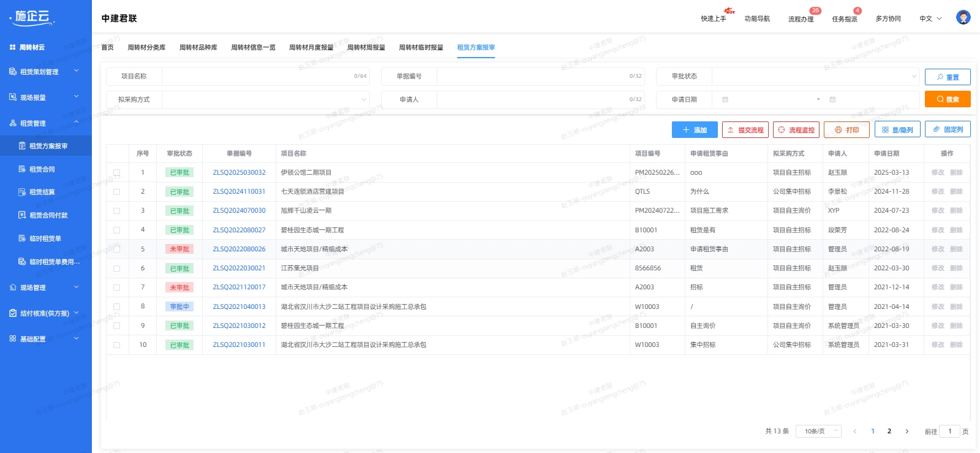Expand the 现场报量 menu chevron
This screenshot has width=980, height=453.
click(x=77, y=96)
